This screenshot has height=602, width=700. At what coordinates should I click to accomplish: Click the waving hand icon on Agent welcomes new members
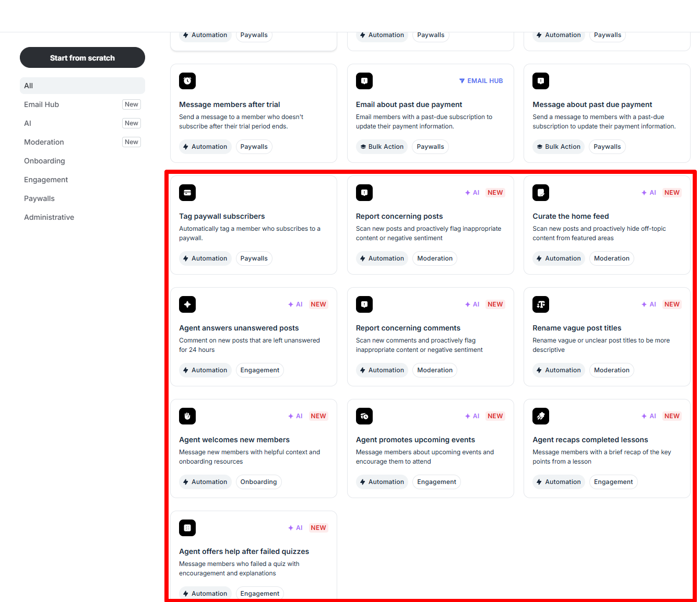(187, 416)
